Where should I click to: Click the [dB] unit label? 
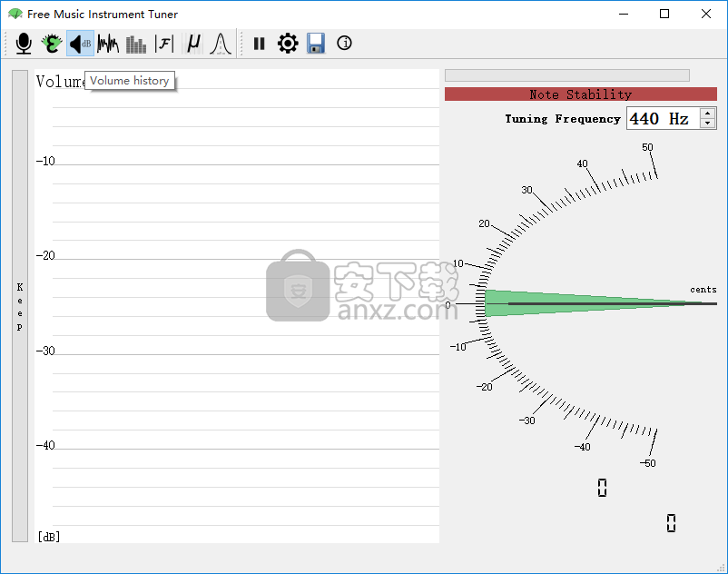(49, 537)
